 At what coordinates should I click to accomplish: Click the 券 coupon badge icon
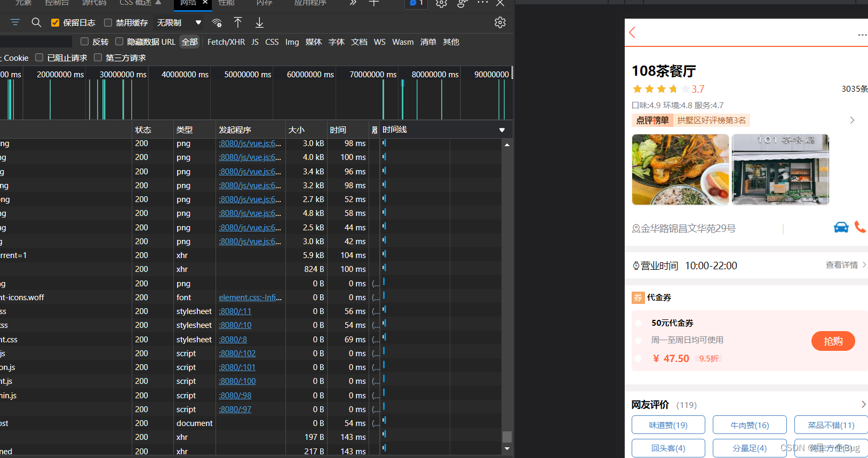point(638,298)
